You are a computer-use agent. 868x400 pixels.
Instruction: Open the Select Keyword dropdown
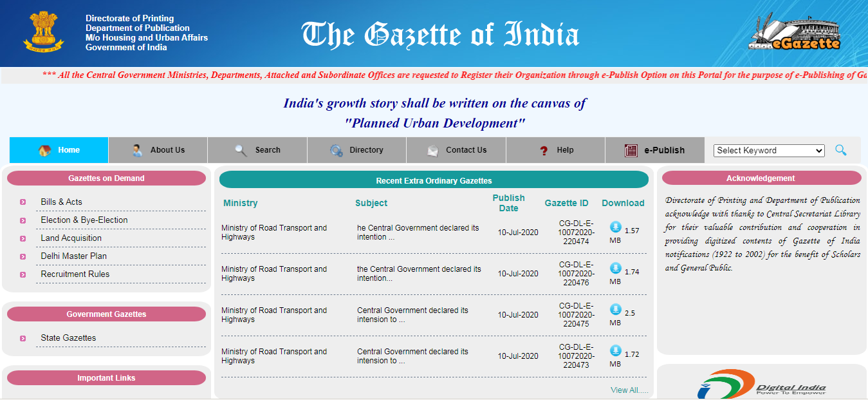[x=768, y=150]
